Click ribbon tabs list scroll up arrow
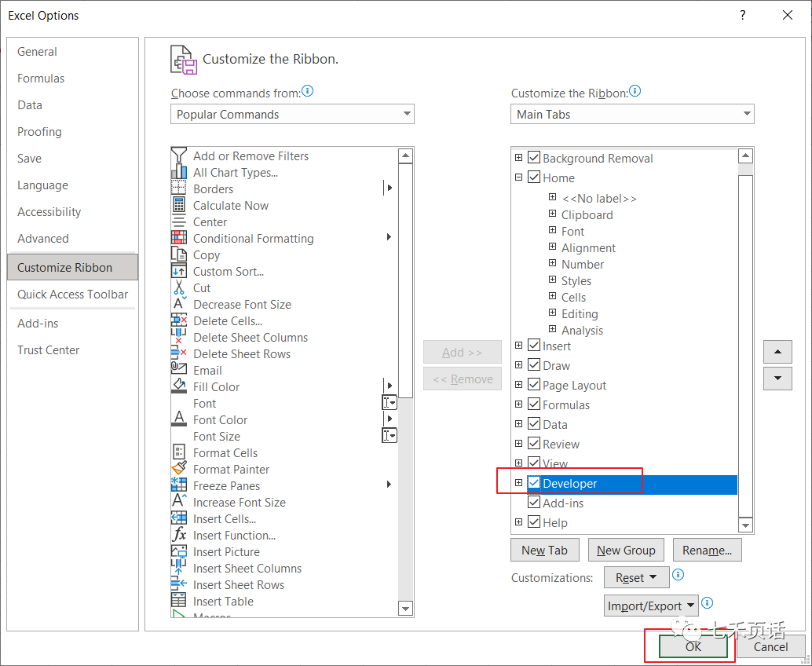This screenshot has width=812, height=666. coord(745,156)
